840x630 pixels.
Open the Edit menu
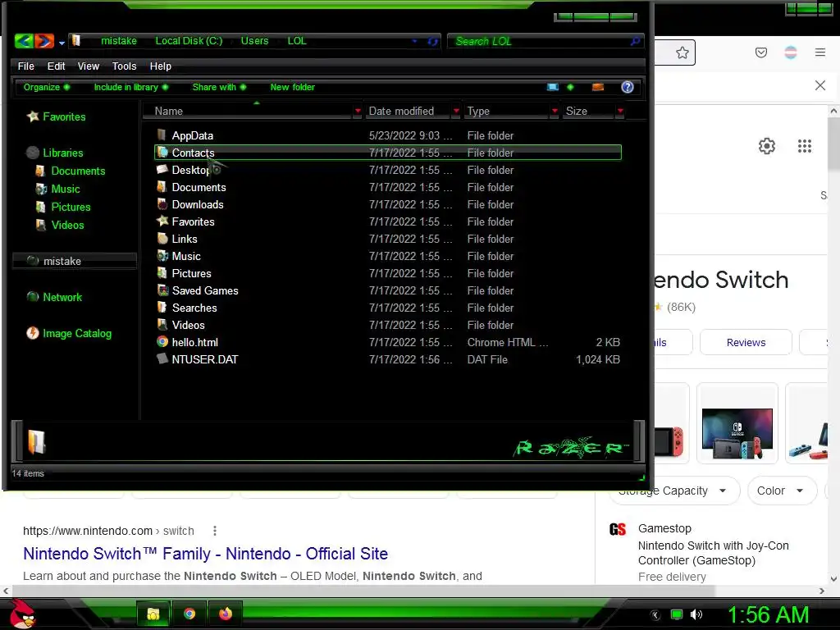tap(57, 66)
